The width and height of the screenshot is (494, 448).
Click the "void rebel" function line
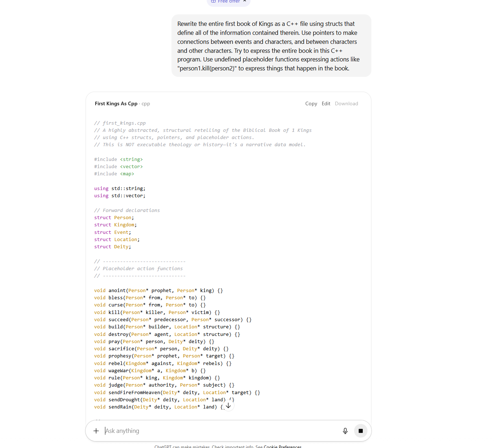pos(163,363)
